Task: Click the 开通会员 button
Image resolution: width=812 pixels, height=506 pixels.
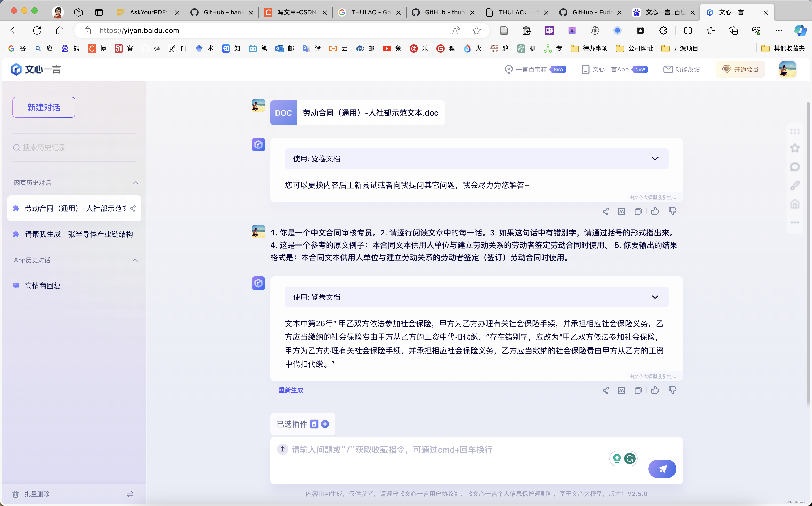Action: (740, 69)
